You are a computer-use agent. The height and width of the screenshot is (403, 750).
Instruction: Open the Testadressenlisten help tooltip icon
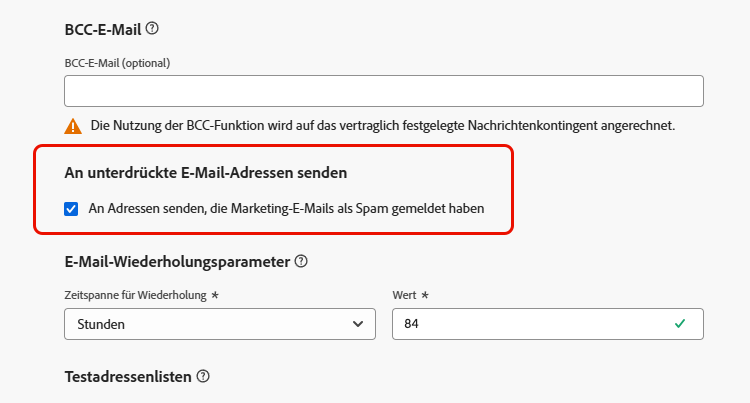[x=203, y=376]
